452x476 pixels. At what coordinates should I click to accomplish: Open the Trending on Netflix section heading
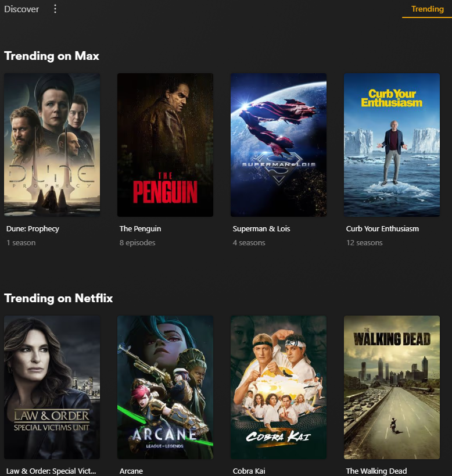tap(58, 298)
